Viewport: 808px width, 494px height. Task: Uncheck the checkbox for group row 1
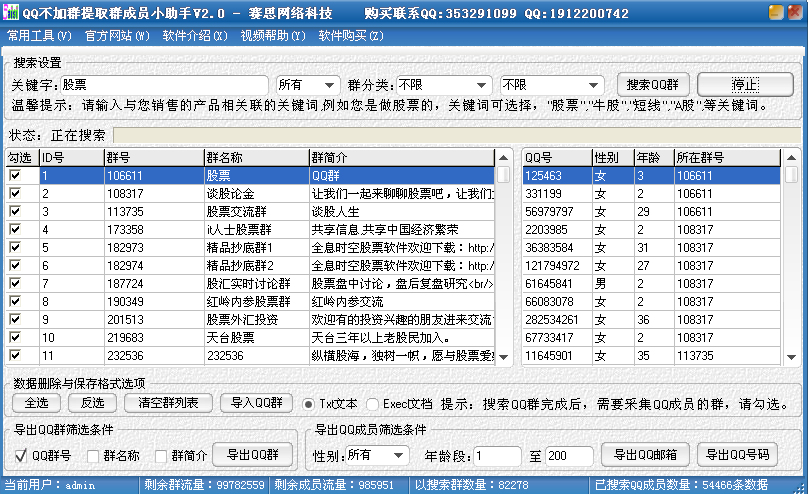(15, 175)
